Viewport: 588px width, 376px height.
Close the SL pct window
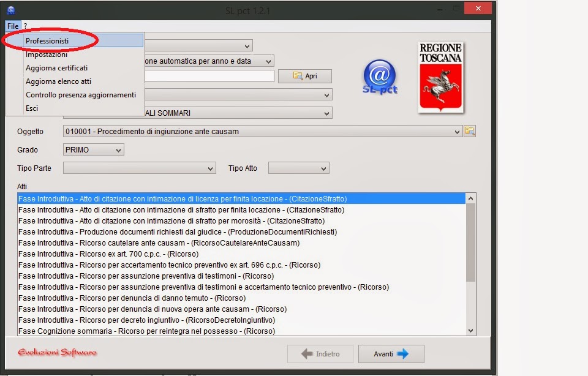[478, 8]
